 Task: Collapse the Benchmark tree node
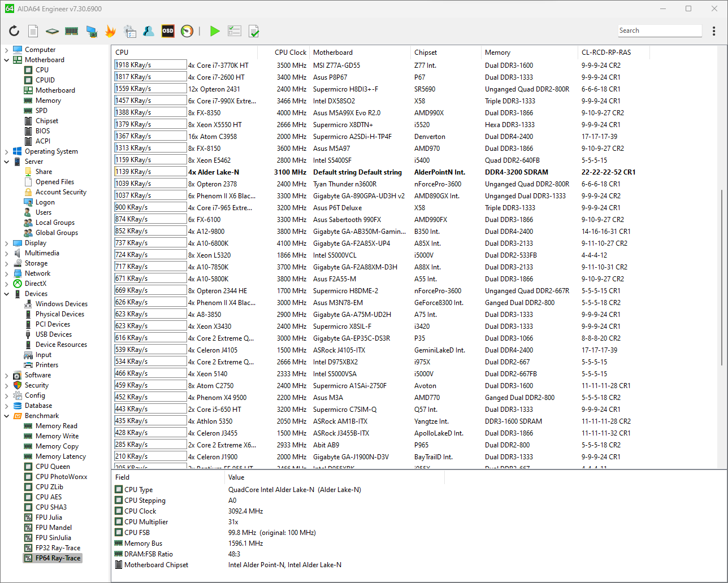point(6,416)
